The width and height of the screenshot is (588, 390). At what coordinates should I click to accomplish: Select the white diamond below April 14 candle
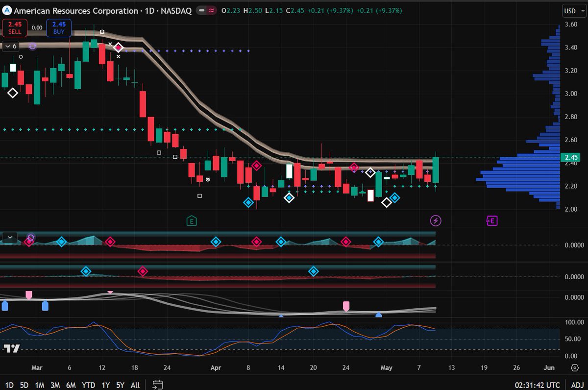point(289,198)
